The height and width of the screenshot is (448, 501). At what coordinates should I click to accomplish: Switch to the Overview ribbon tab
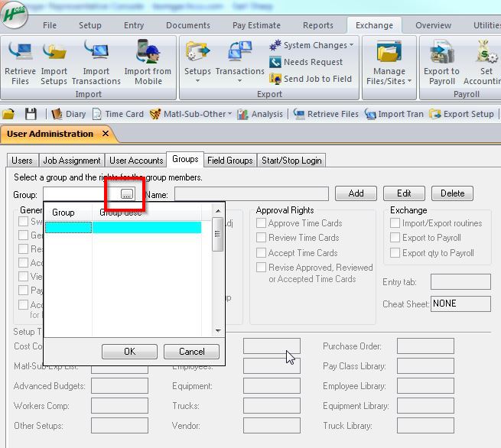click(433, 25)
